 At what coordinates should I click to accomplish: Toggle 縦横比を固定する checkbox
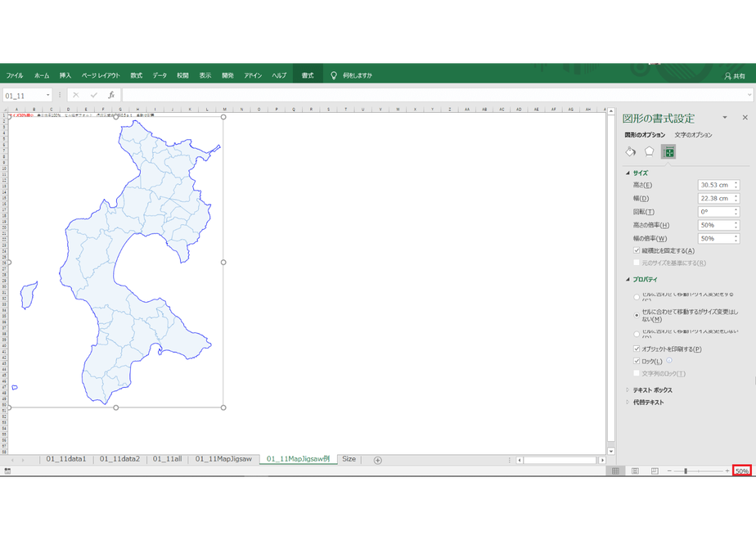[637, 250]
